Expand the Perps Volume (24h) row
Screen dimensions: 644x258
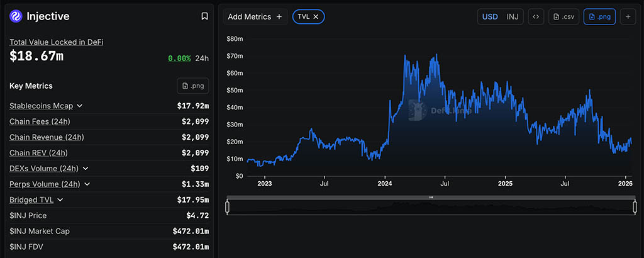(x=87, y=184)
